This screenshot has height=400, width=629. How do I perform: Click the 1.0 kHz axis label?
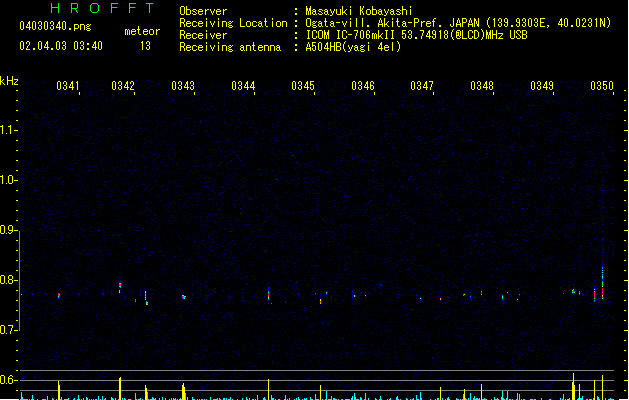pyautogui.click(x=8, y=180)
